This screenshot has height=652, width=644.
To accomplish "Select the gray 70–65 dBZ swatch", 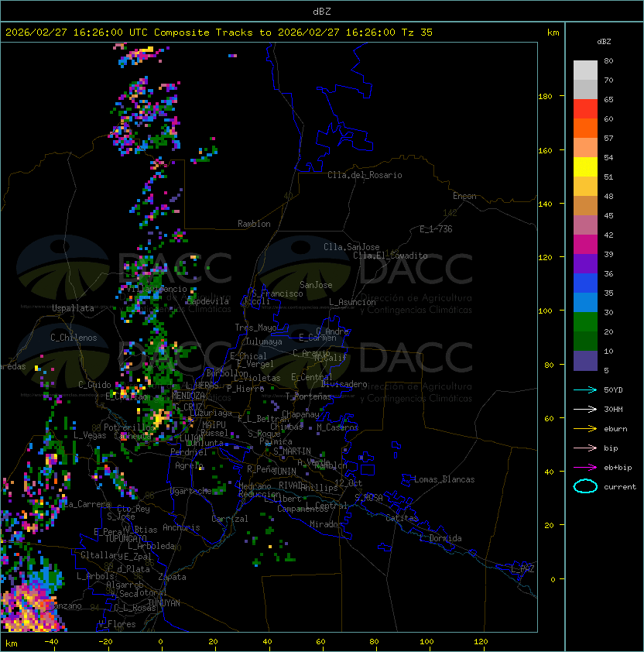I will [585, 89].
